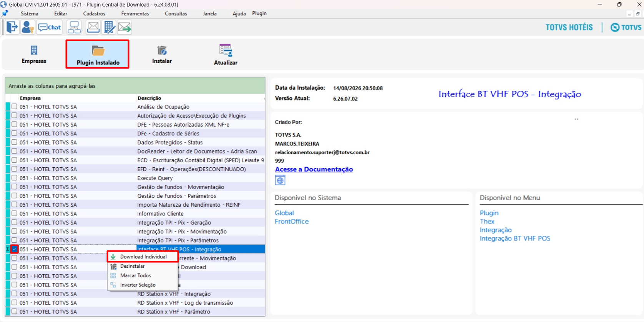The image size is (644, 322).
Task: Tick the Execute Query row checkbox
Action: coord(14,178)
